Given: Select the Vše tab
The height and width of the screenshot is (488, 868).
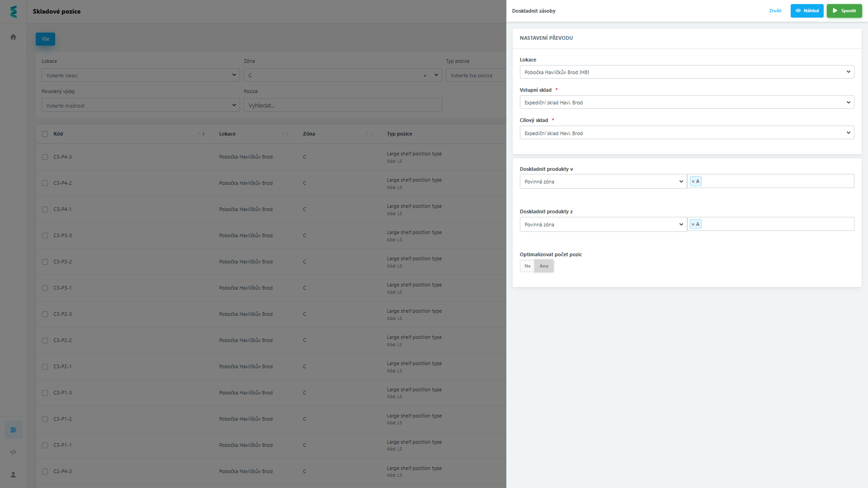Looking at the screenshot, I should [45, 39].
